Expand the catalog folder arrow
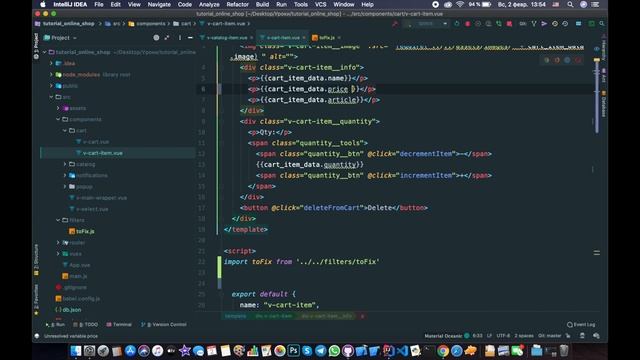 tap(64, 164)
